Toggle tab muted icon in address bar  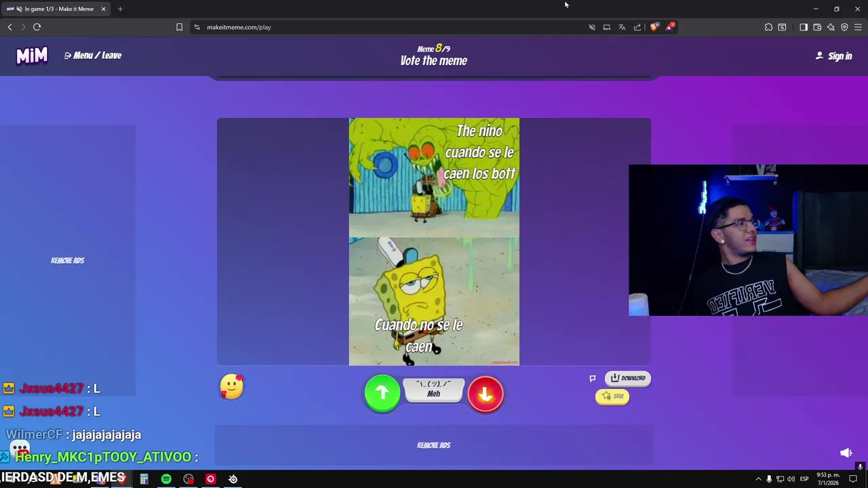(592, 27)
